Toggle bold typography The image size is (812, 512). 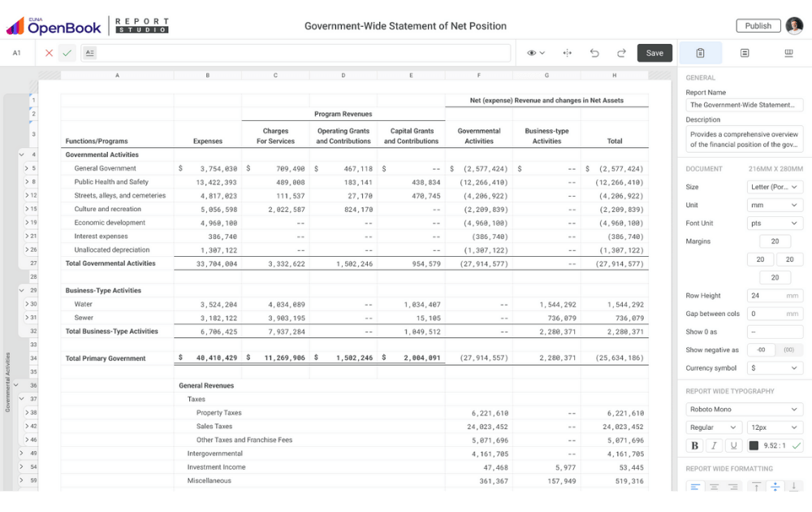(694, 445)
